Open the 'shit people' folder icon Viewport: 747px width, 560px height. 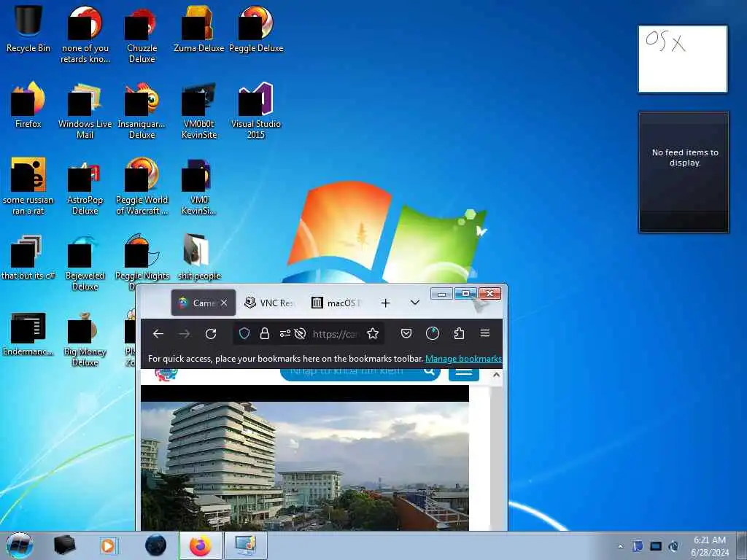click(198, 257)
